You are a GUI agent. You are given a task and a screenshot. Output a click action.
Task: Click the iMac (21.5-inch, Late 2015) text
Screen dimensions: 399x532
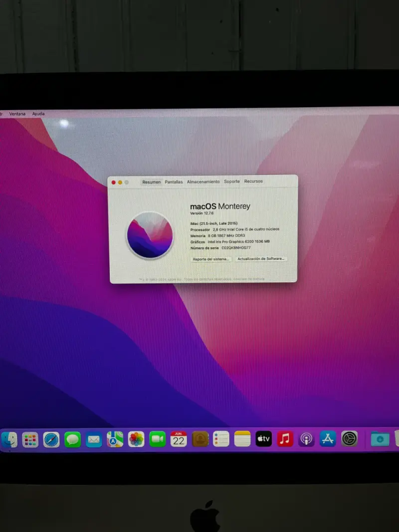point(214,223)
